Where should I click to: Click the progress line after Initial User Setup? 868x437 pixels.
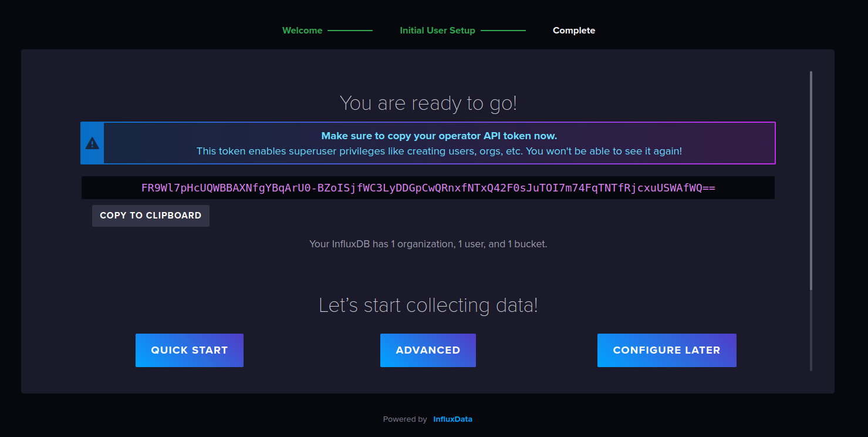click(503, 31)
